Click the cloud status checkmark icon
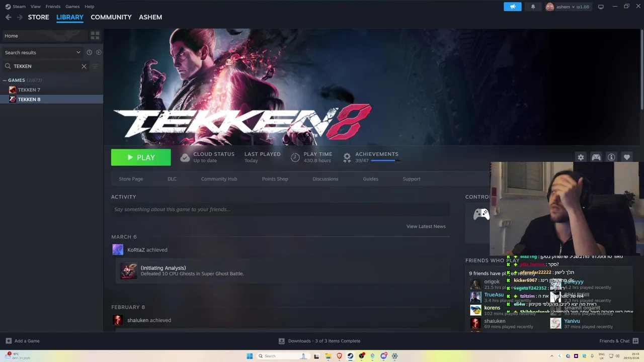The image size is (644, 362). pyautogui.click(x=185, y=158)
